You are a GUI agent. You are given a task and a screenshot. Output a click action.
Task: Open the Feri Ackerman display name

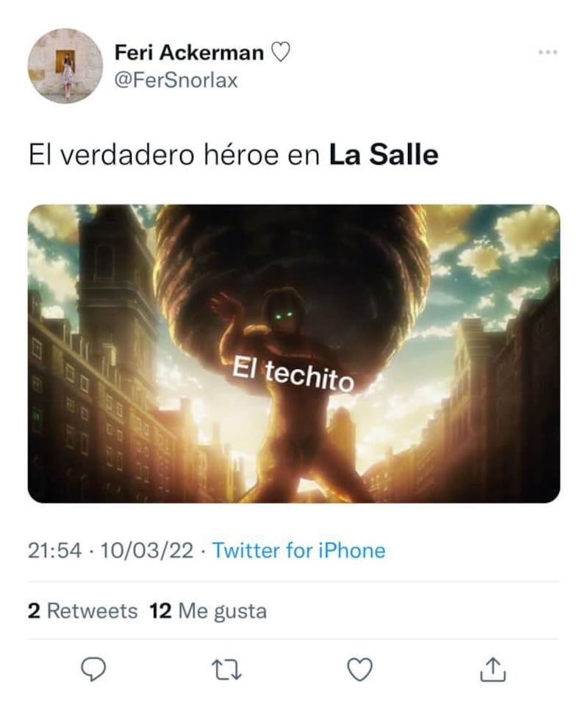click(x=189, y=52)
